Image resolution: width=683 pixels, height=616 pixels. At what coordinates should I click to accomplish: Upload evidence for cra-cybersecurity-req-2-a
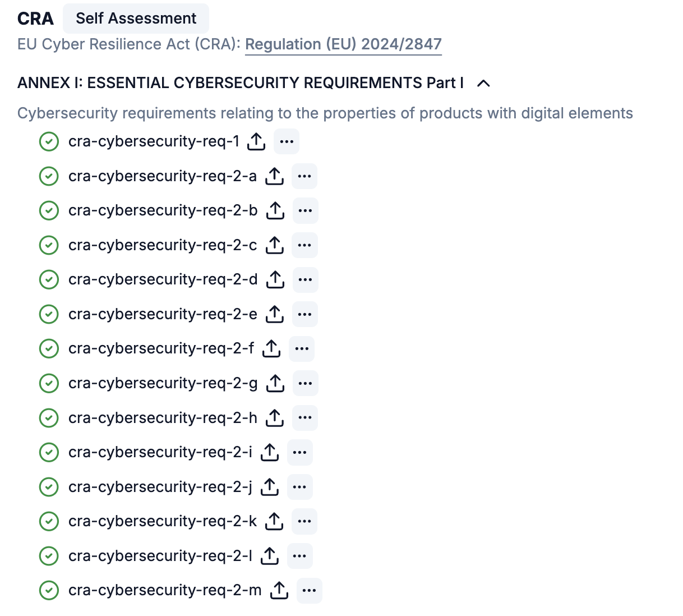[x=274, y=176]
